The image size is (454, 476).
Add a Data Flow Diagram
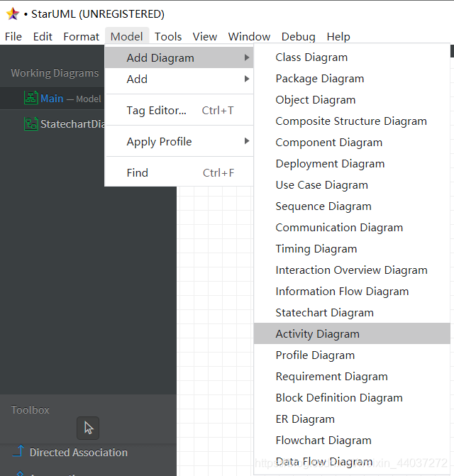(x=352, y=461)
